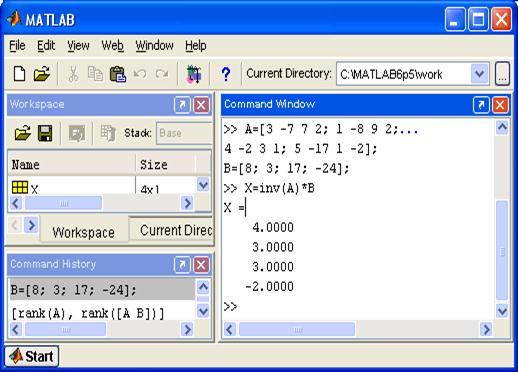
Task: Click workspace list scroll down arrow
Action: [203, 185]
